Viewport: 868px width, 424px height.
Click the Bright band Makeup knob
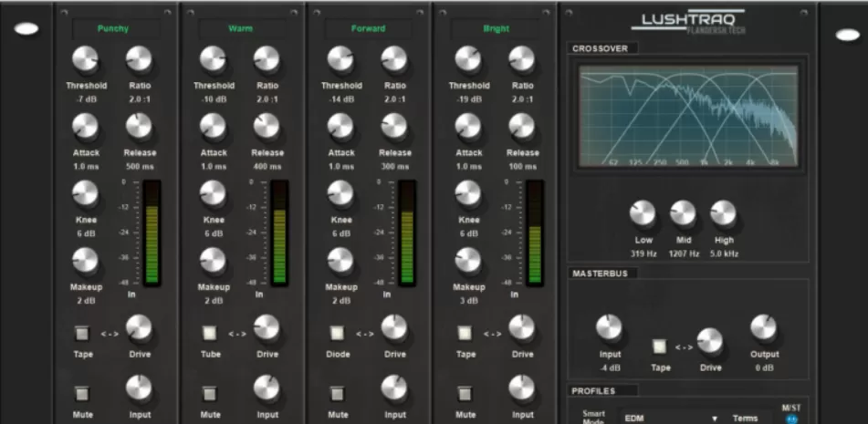tap(468, 261)
